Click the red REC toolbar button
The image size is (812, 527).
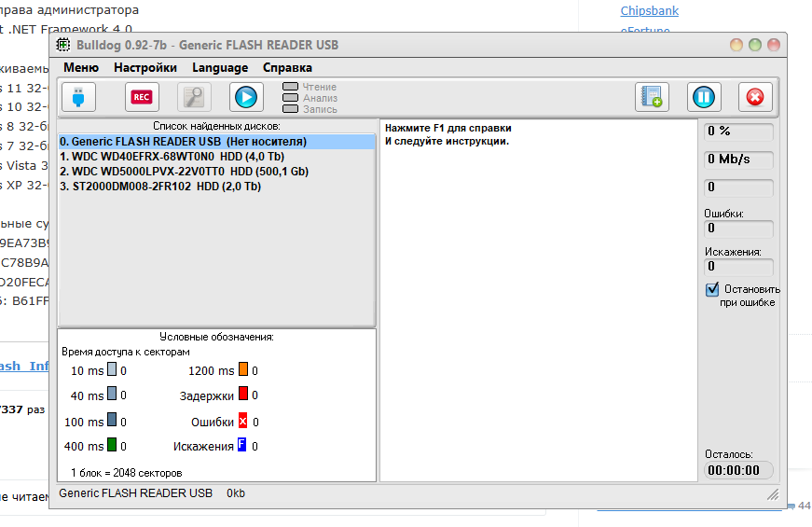pos(142,97)
